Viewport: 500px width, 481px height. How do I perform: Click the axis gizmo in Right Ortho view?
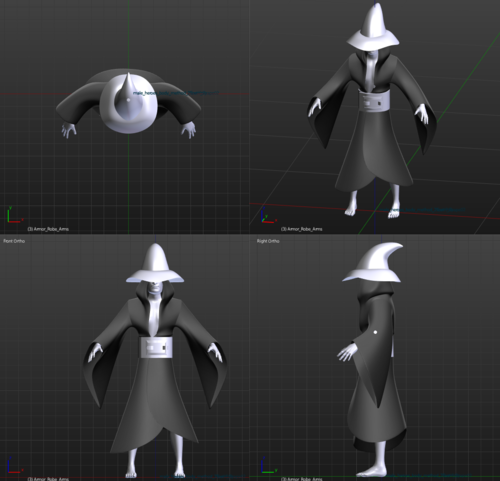(268, 465)
